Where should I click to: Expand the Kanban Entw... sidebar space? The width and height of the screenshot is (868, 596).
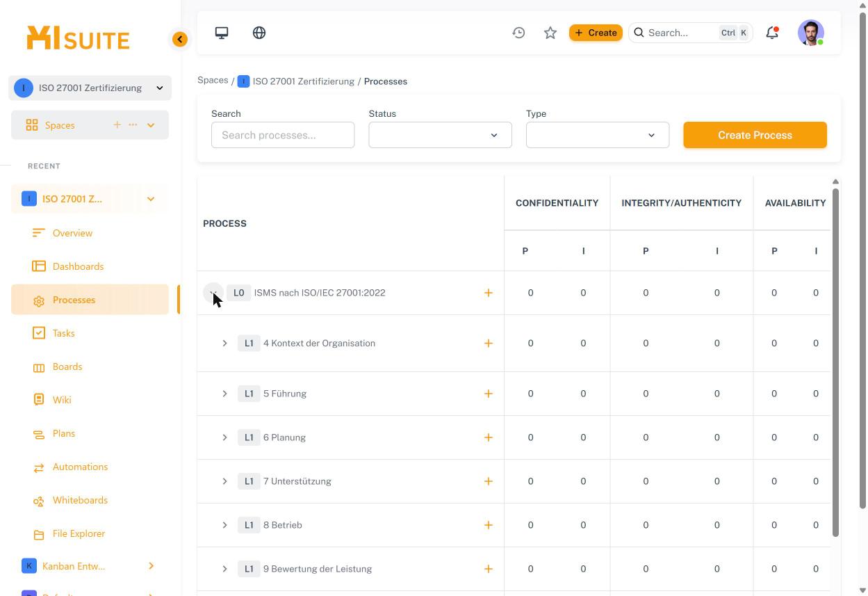tap(151, 566)
